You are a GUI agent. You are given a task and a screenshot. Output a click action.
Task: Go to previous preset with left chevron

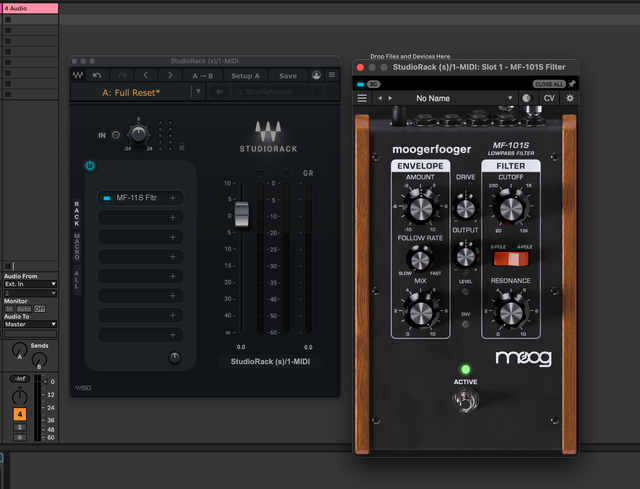(x=145, y=76)
